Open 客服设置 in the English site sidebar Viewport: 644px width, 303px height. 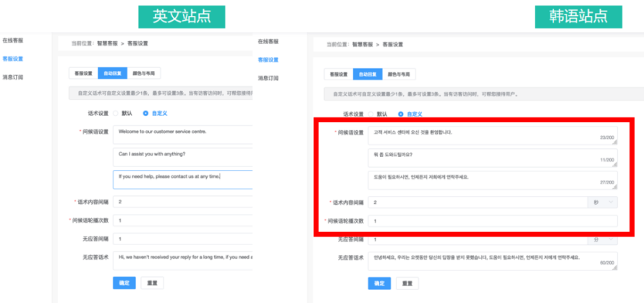13,59
